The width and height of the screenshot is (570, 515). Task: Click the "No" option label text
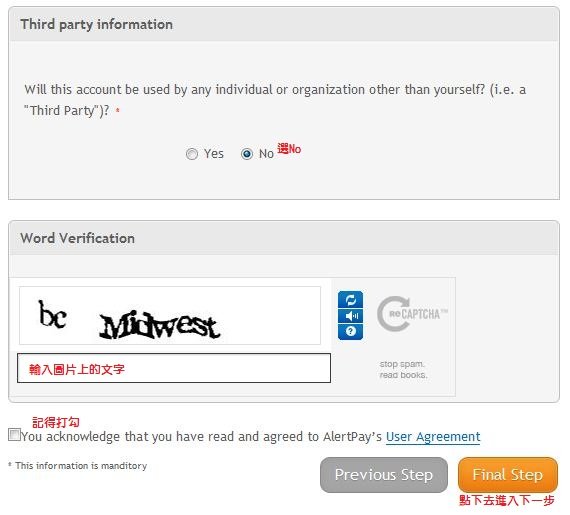pyautogui.click(x=266, y=154)
